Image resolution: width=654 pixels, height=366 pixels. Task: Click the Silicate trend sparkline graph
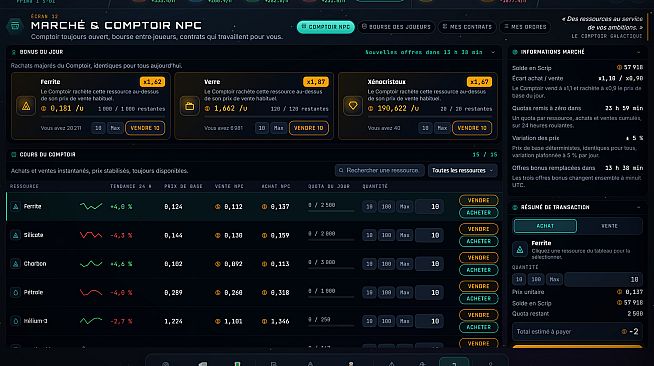click(91, 235)
